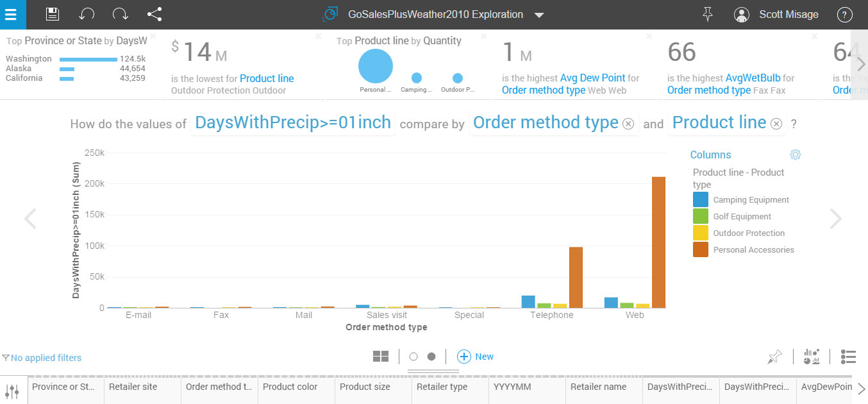Switch to the grid tiles view icon
Screen dimensions: 868x404
coord(381,357)
